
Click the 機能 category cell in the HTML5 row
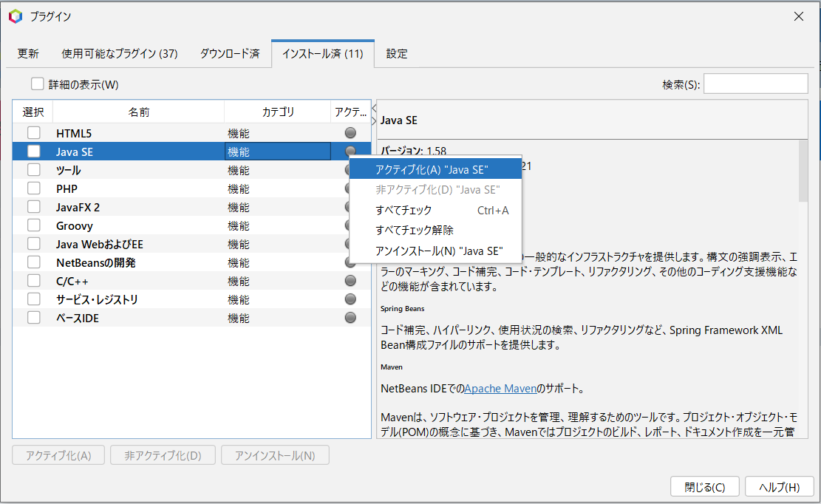pyautogui.click(x=278, y=133)
